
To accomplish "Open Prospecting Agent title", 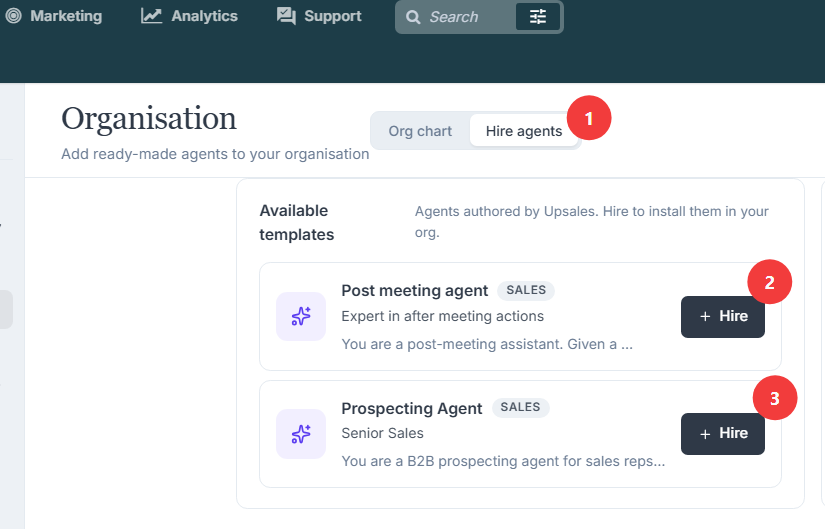I will (411, 408).
